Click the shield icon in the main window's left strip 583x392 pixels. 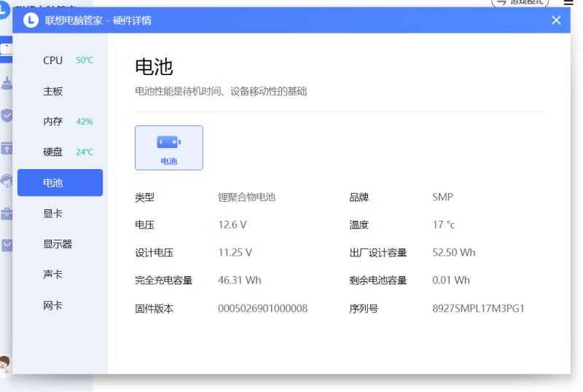[7, 116]
